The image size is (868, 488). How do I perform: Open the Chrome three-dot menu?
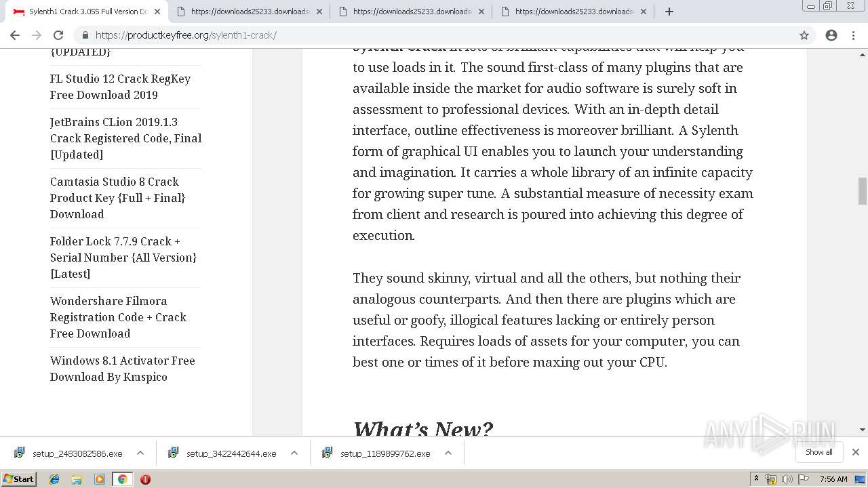tap(854, 35)
